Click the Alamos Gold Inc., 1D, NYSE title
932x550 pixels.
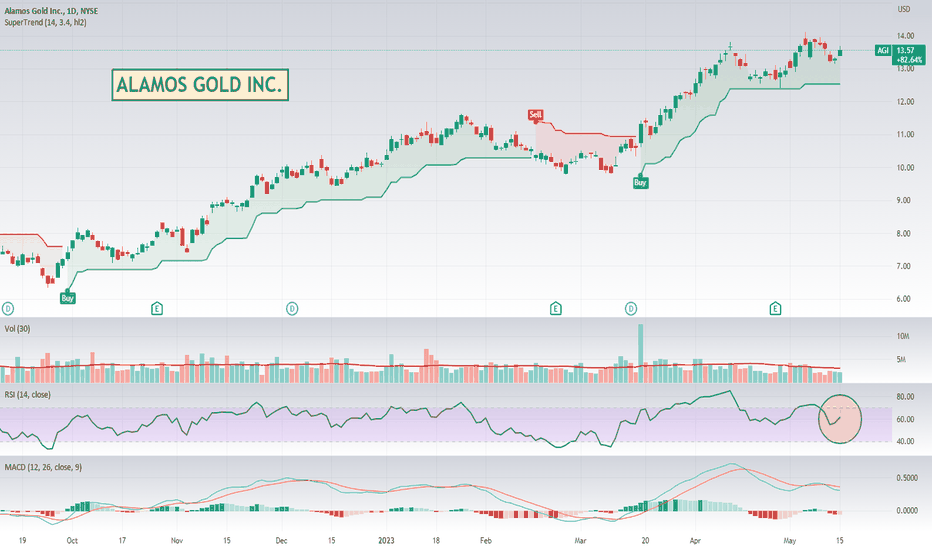tap(51, 11)
